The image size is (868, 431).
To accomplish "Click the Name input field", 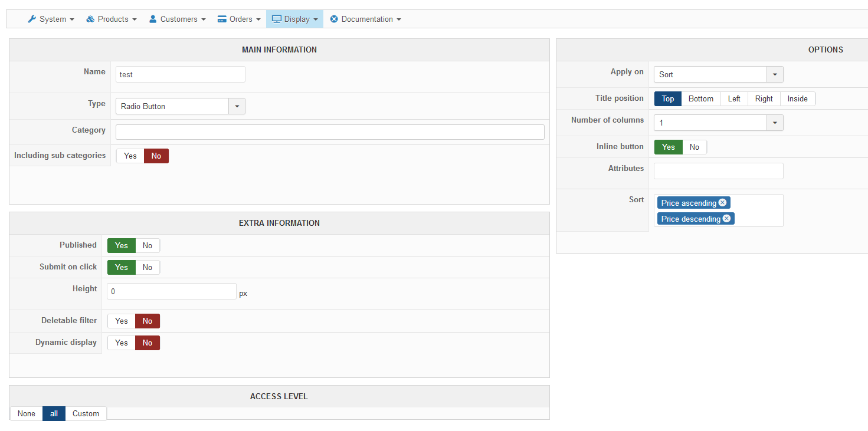I will point(181,74).
